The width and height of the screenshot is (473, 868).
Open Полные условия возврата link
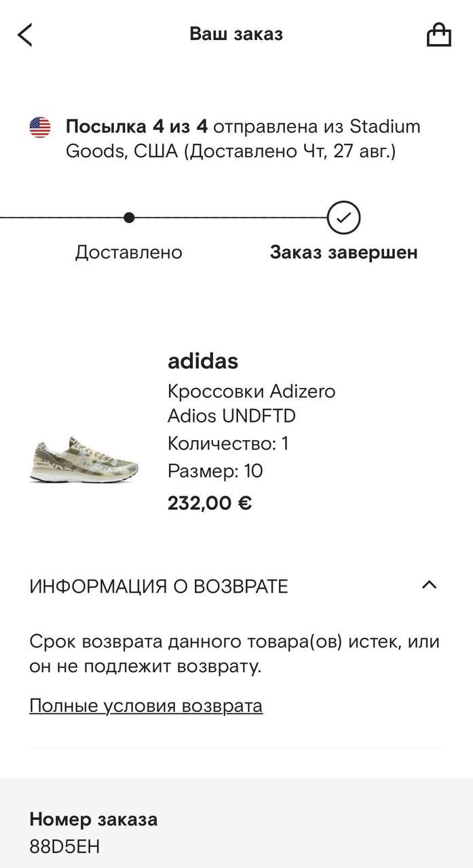146,706
